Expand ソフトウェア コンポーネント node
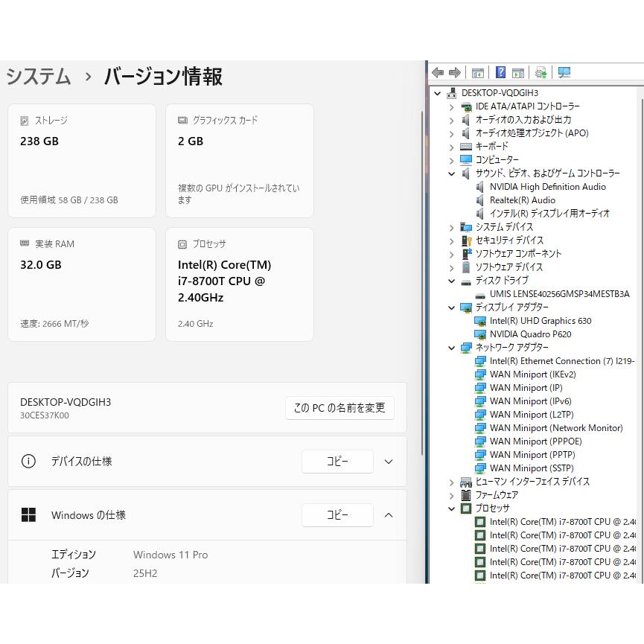Image resolution: width=644 pixels, height=644 pixels. 452,255
